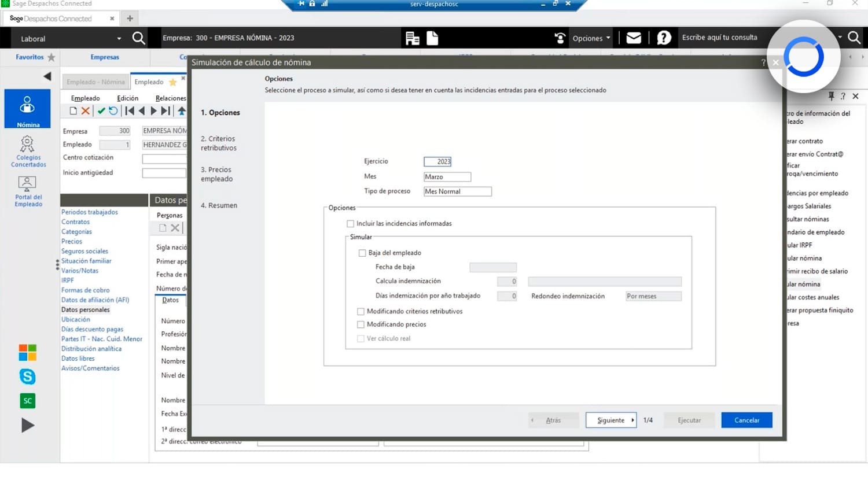This screenshot has width=868, height=480.
Task: Click the new record icon in employee toolbar
Action: [73, 110]
